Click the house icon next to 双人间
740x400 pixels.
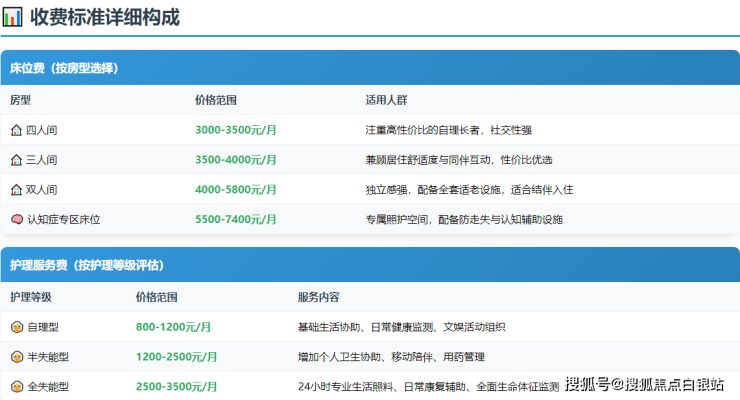16,189
